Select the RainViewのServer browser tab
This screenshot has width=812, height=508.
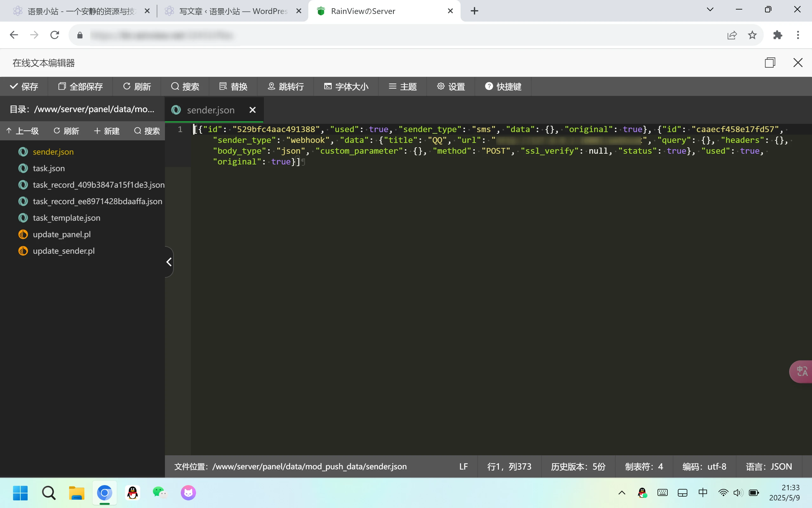[x=384, y=11]
